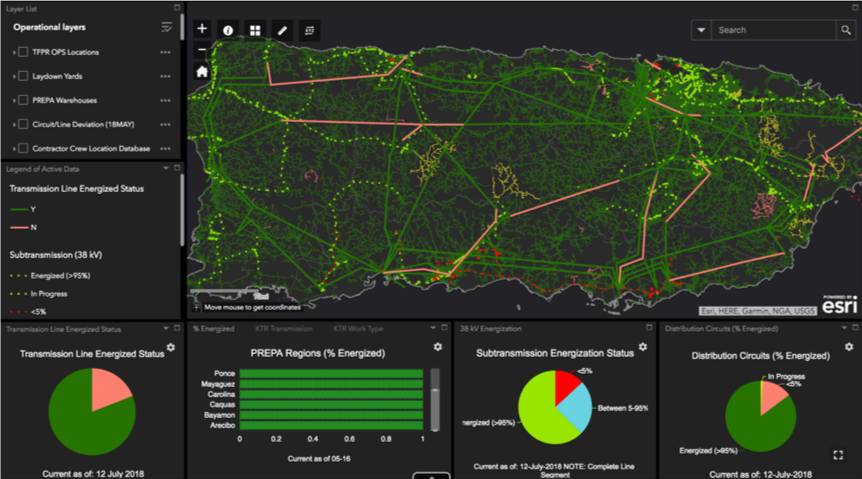This screenshot has width=862, height=479.
Task: Open Transmission Line Energized Status panel dropdown
Action: (166, 328)
